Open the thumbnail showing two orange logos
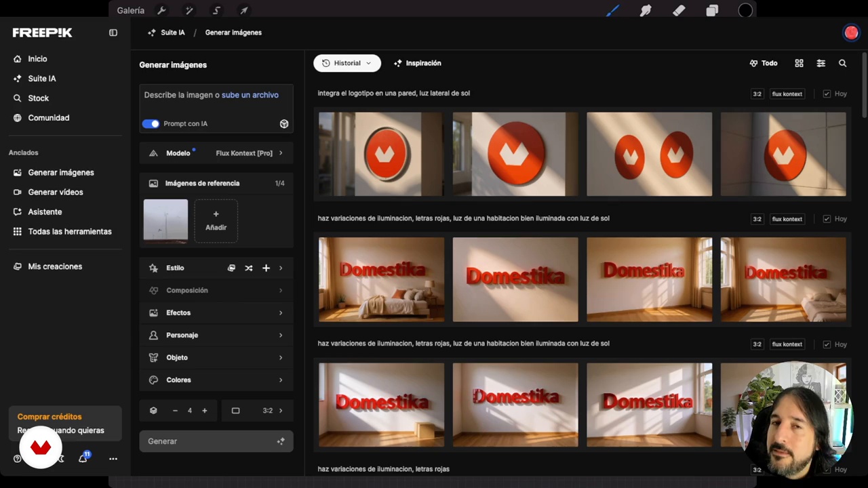The height and width of the screenshot is (488, 868). (x=649, y=154)
